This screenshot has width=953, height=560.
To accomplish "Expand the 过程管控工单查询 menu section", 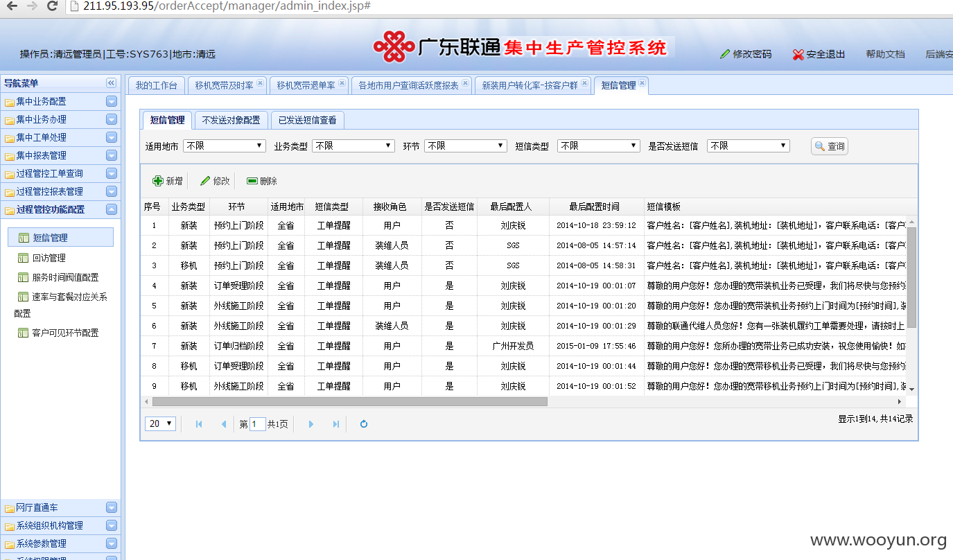I will (x=60, y=173).
